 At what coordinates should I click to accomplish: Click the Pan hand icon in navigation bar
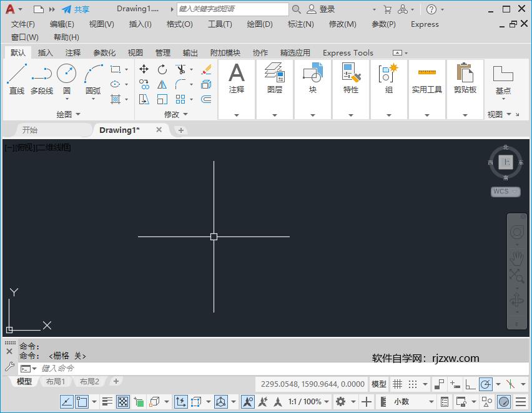pyautogui.click(x=517, y=258)
